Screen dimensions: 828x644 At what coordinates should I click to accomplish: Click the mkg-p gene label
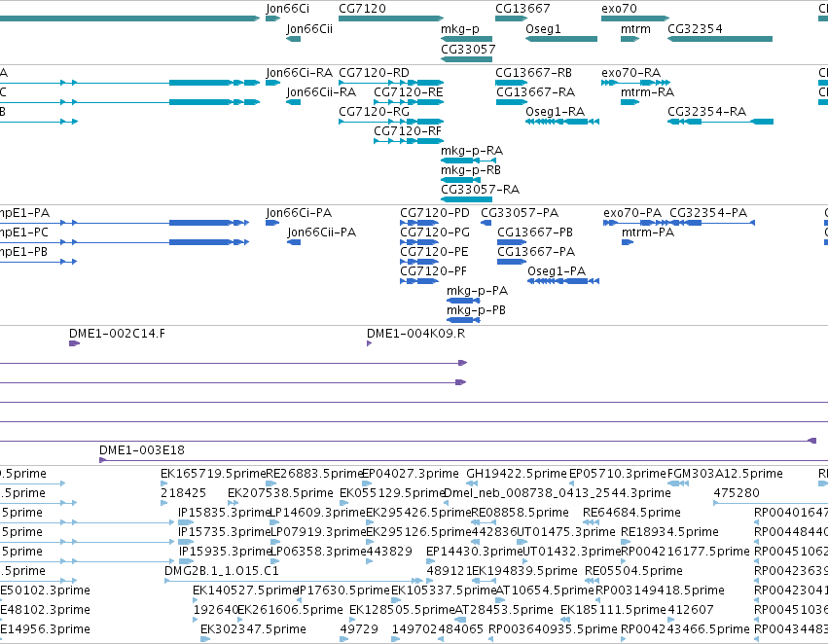coord(460,29)
